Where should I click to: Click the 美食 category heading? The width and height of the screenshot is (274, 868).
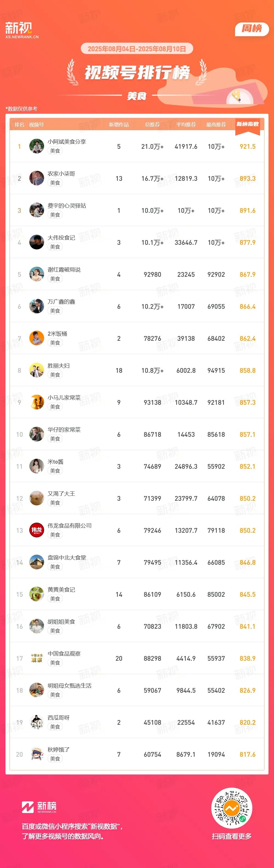(137, 96)
